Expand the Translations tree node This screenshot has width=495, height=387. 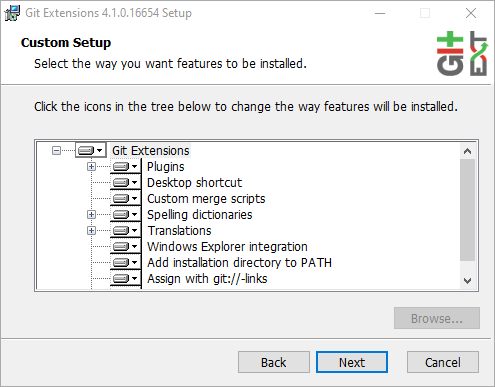coord(91,230)
